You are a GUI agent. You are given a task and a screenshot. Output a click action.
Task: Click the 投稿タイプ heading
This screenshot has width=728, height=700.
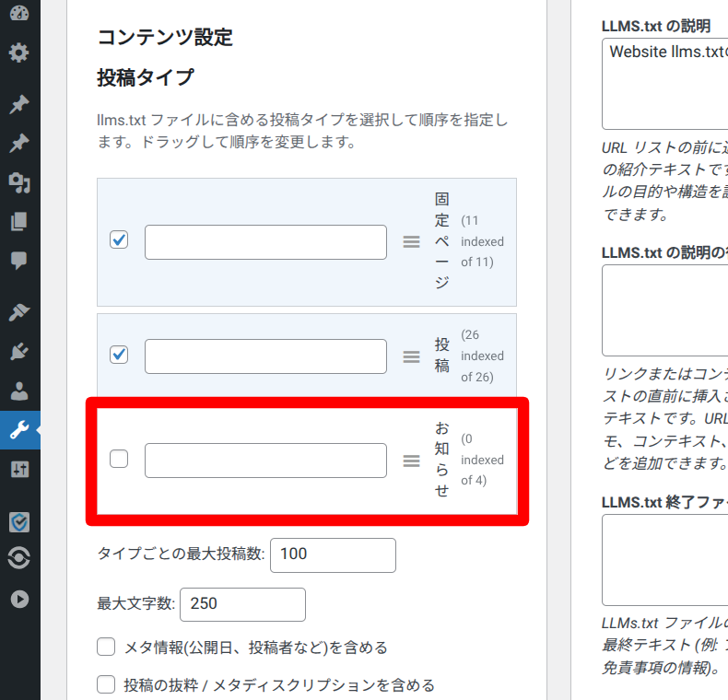[146, 77]
